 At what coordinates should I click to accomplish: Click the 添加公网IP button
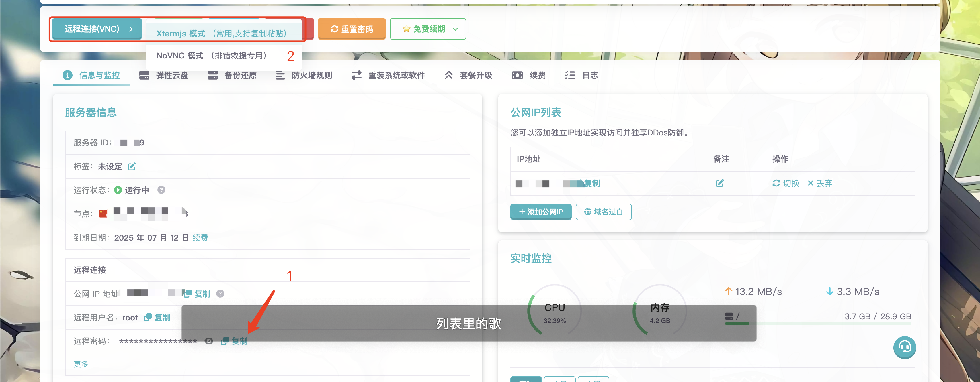(x=540, y=212)
